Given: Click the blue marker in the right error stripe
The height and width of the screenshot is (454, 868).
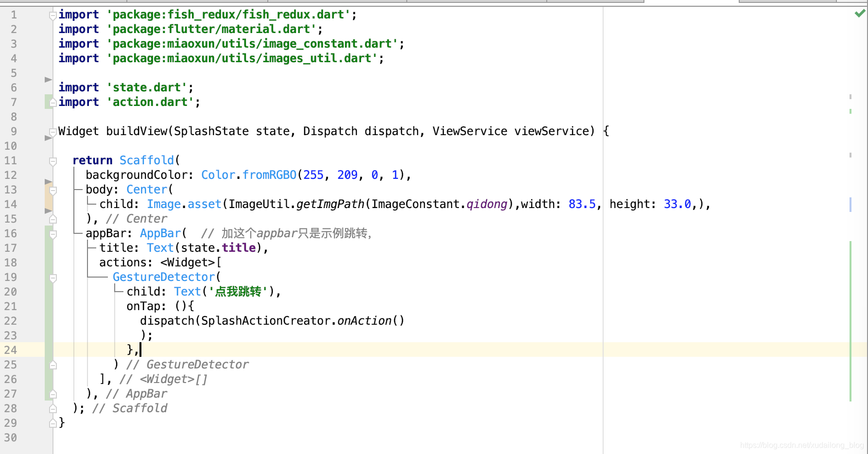Looking at the screenshot, I should [x=851, y=205].
